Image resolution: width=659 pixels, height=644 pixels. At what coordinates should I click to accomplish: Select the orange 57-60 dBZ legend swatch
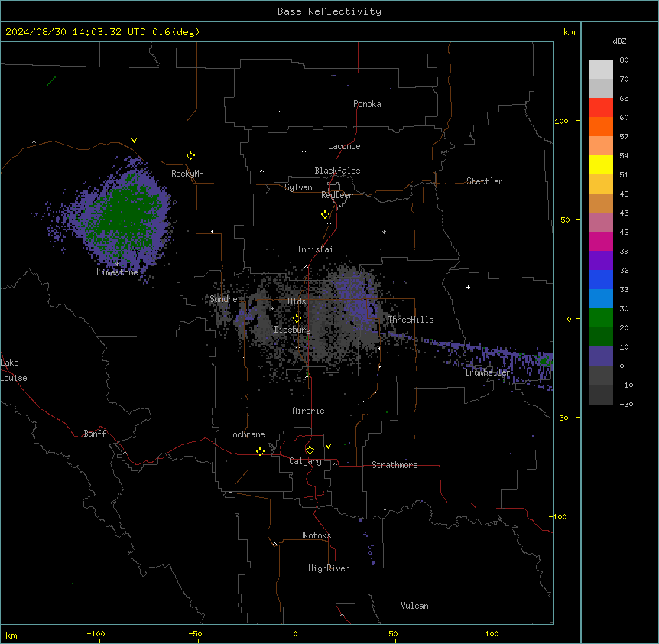coord(601,126)
